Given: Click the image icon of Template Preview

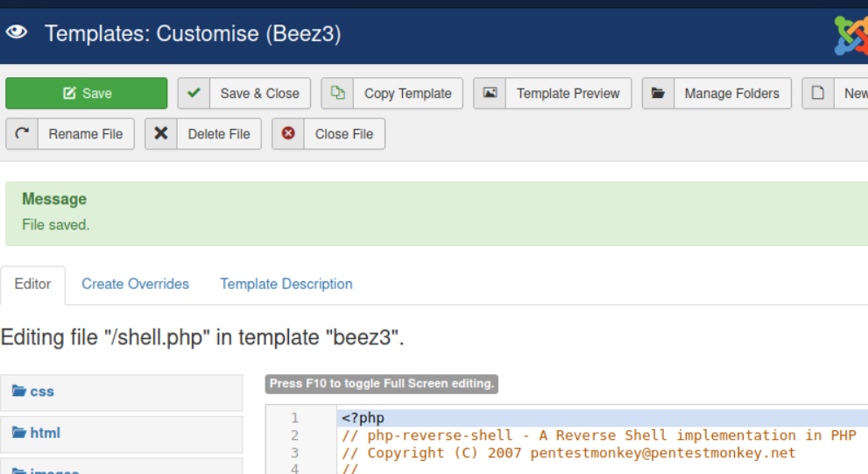Looking at the screenshot, I should pyautogui.click(x=490, y=93).
